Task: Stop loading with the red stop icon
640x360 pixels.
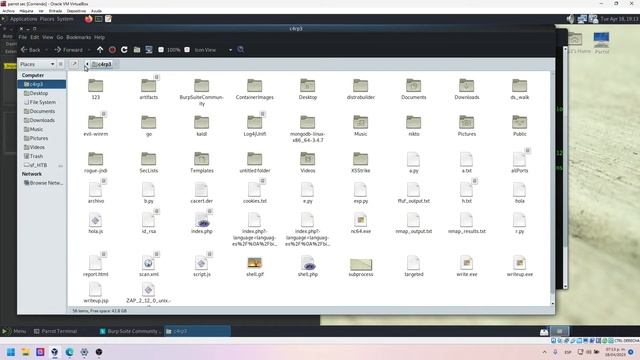Action: (112, 50)
